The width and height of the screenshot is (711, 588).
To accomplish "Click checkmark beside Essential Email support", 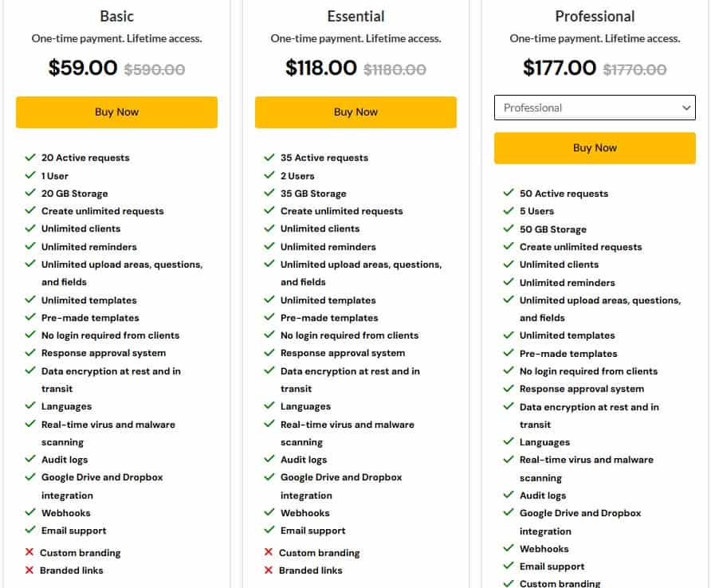I will point(269,530).
